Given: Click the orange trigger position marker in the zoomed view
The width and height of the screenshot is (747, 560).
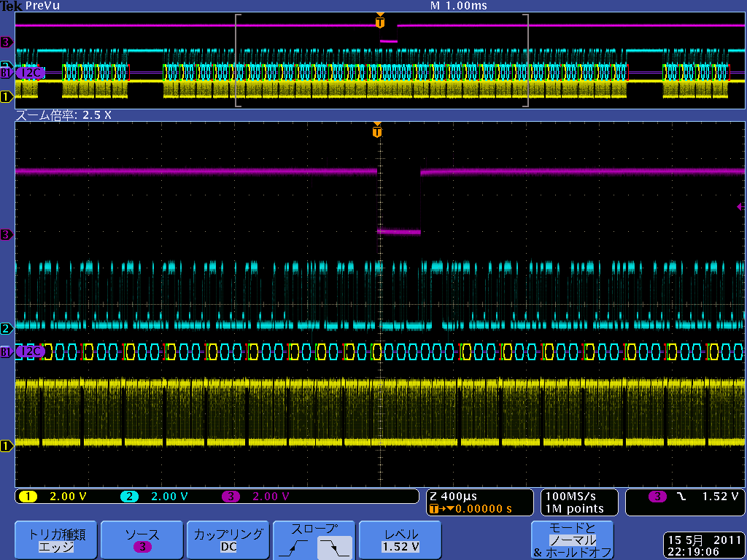Looking at the screenshot, I should coord(377,132).
